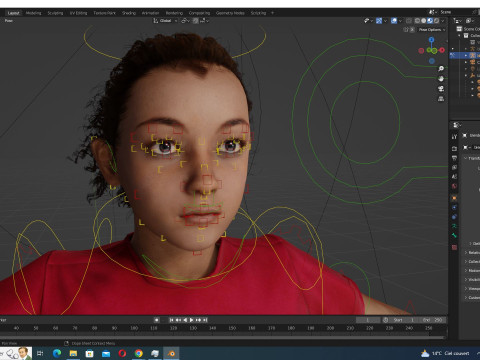
Task: Switch to the Shading workspace tab
Action: coord(129,13)
